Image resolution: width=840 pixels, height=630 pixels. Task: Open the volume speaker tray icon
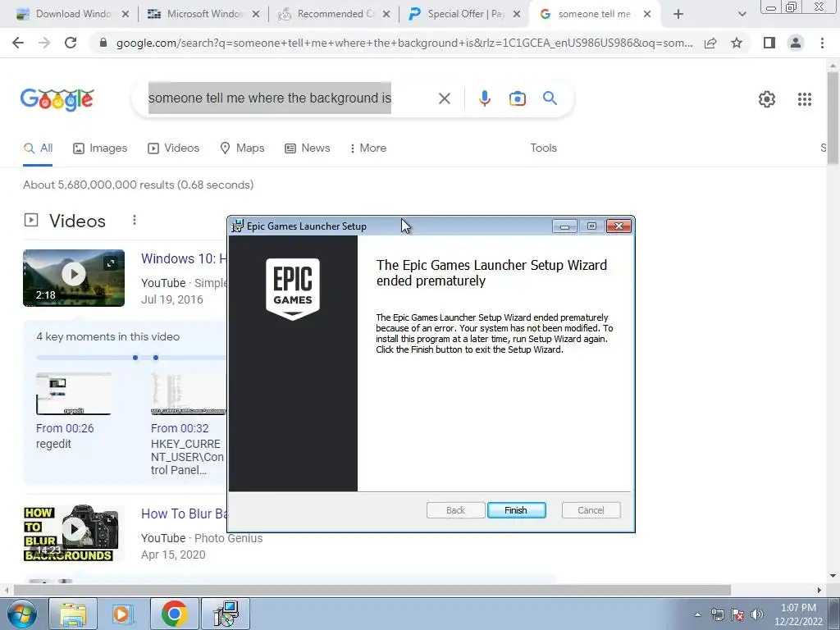tap(757, 614)
